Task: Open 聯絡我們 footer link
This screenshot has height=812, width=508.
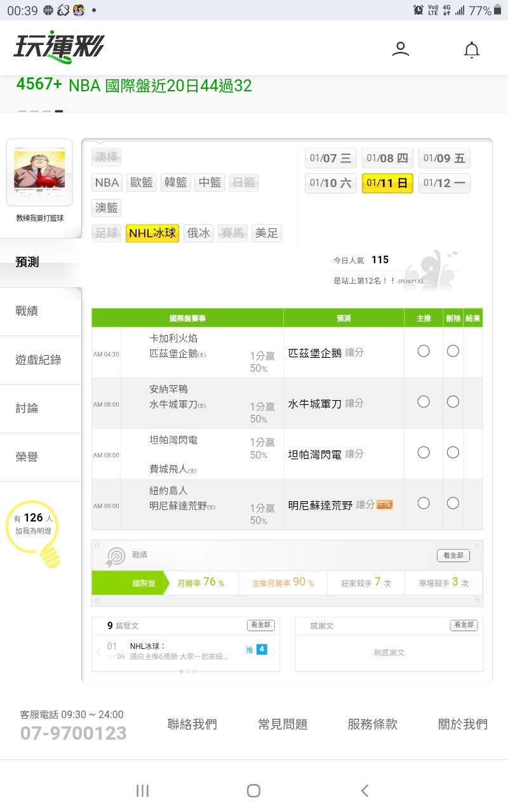Action: tap(192, 724)
